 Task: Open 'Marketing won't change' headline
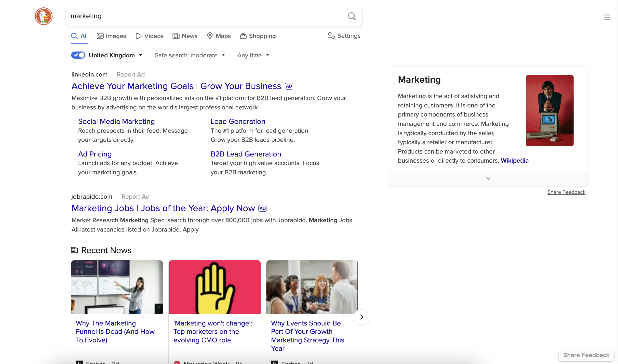213,332
